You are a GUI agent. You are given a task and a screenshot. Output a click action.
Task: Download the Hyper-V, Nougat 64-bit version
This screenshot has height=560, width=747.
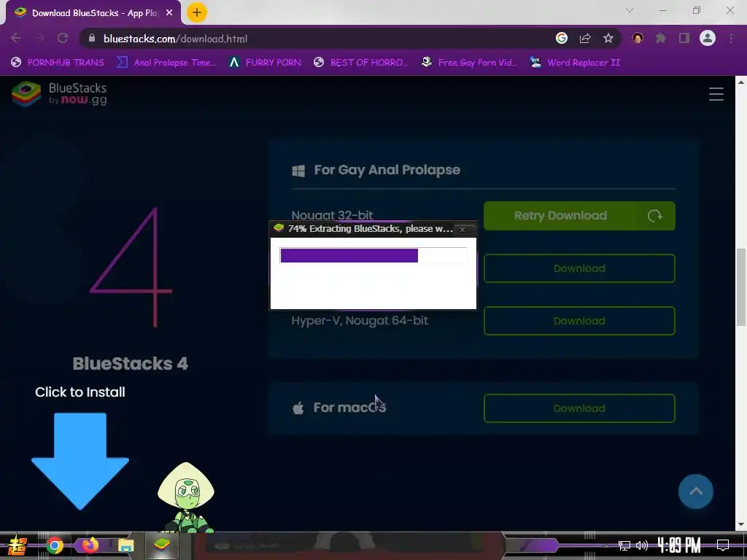tap(579, 321)
